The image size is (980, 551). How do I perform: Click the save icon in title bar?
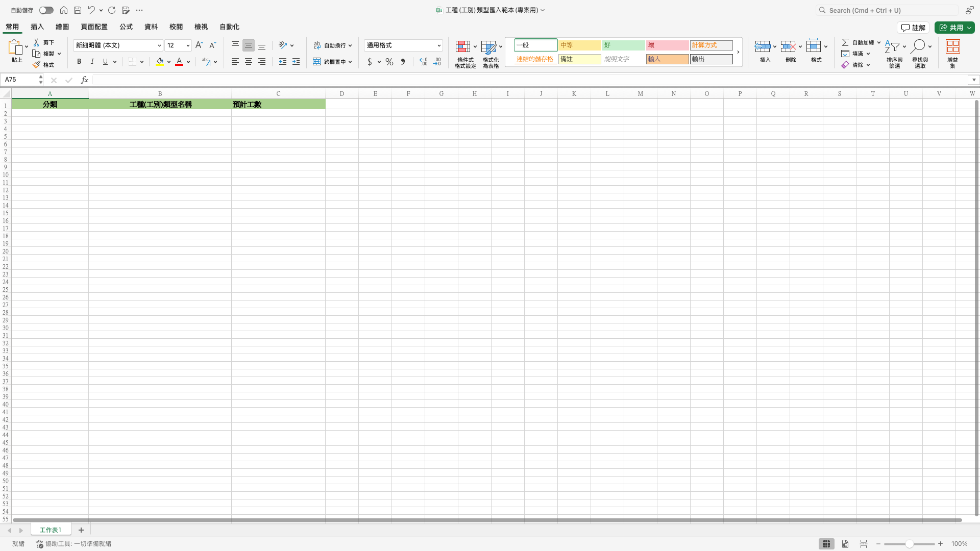coord(78,10)
